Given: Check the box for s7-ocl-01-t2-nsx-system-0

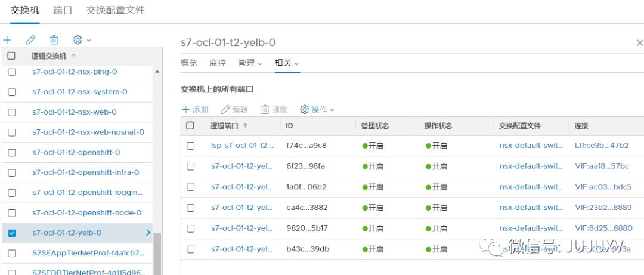Looking at the screenshot, I should pos(12,92).
